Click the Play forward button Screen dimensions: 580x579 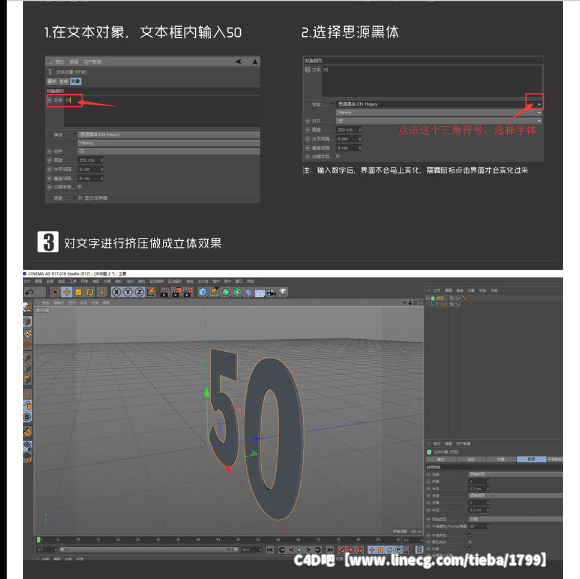click(x=300, y=550)
